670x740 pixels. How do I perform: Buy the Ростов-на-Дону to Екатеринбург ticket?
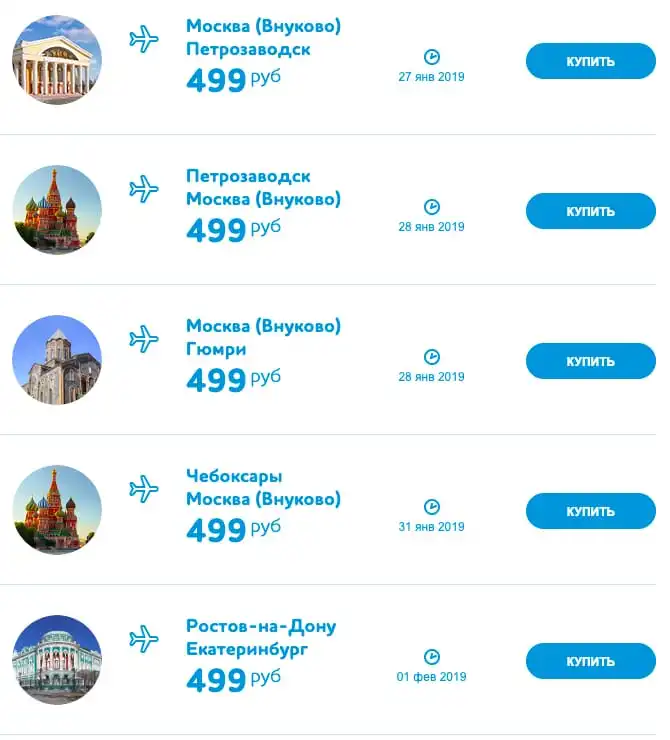tap(591, 661)
